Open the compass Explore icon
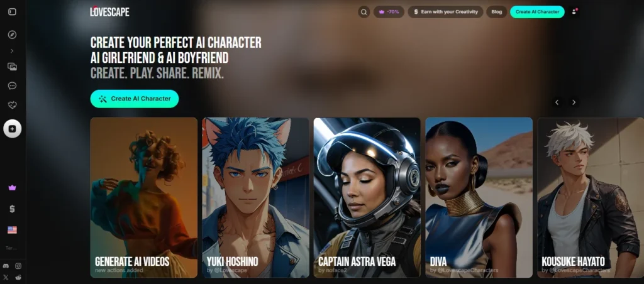The height and width of the screenshot is (284, 644). pos(13,34)
